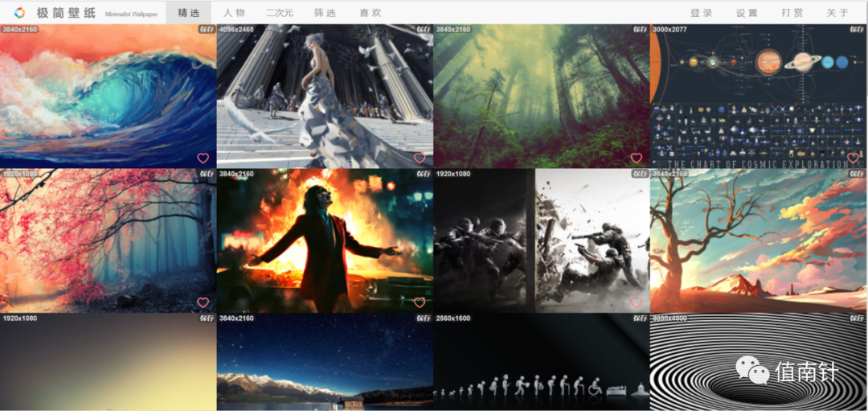Viewport: 868px width, 411px height.
Task: Click 3840x2160 label on bare tree wallpaper
Action: coord(669,174)
